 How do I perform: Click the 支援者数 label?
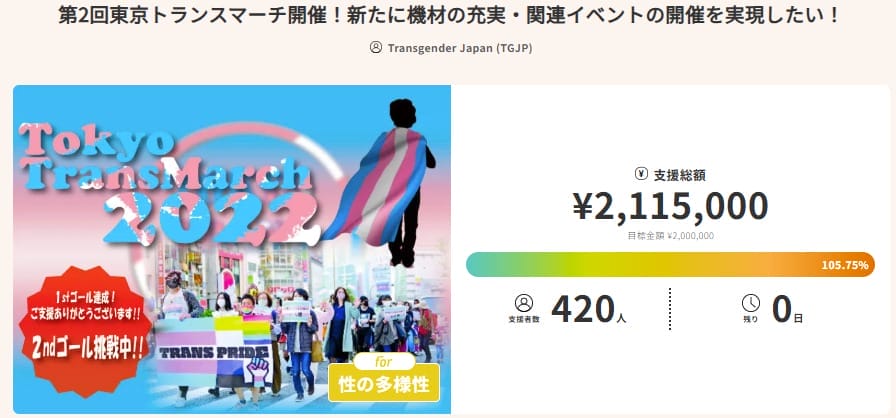(524, 319)
